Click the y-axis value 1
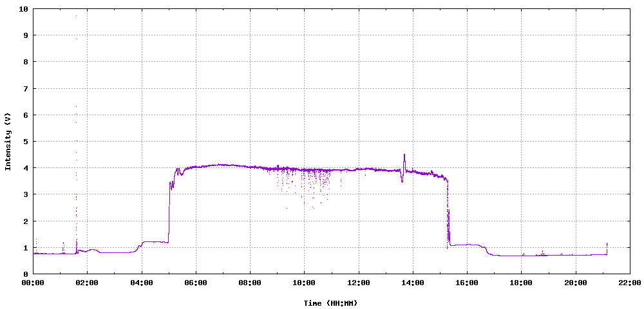644x309 pixels. click(x=26, y=247)
